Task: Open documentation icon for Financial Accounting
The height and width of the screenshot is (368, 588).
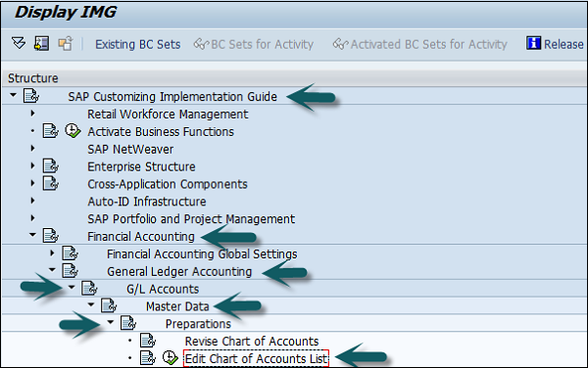Action: pyautogui.click(x=50, y=236)
